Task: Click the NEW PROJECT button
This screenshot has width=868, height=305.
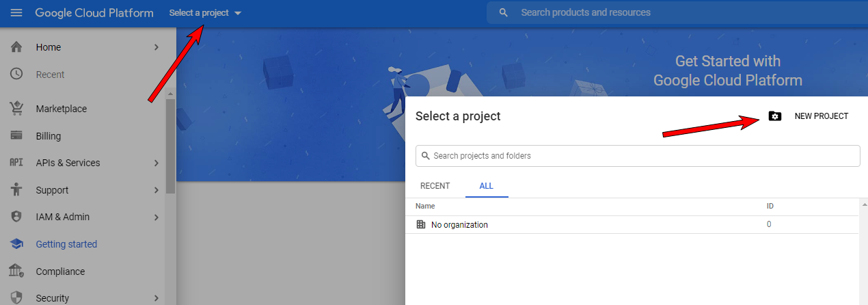Action: tap(821, 116)
